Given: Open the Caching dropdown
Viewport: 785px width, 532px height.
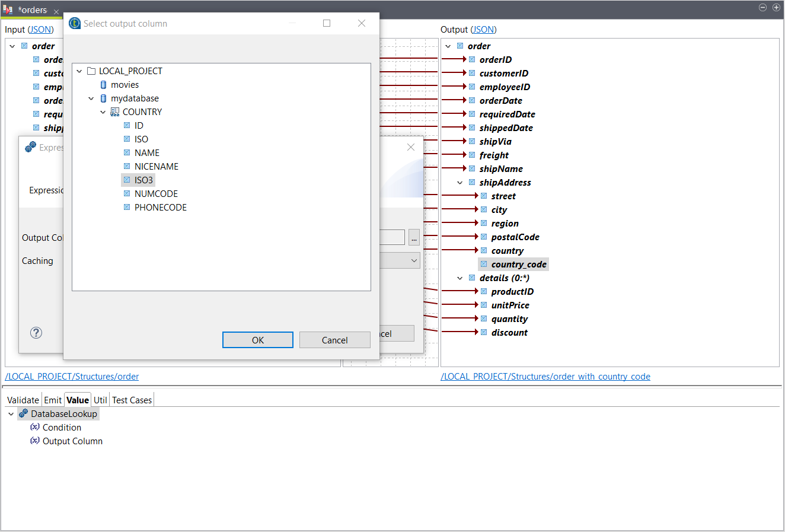Looking at the screenshot, I should click(414, 260).
